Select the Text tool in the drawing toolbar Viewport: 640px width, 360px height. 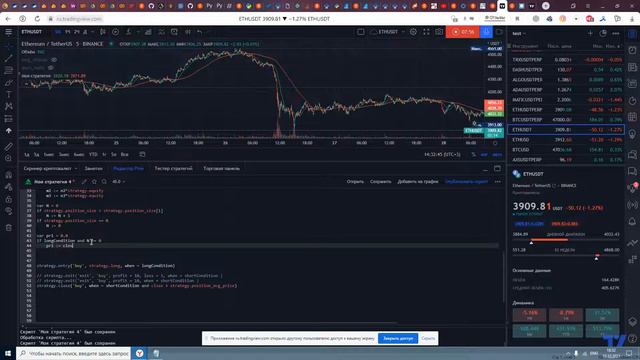[x=9, y=94]
